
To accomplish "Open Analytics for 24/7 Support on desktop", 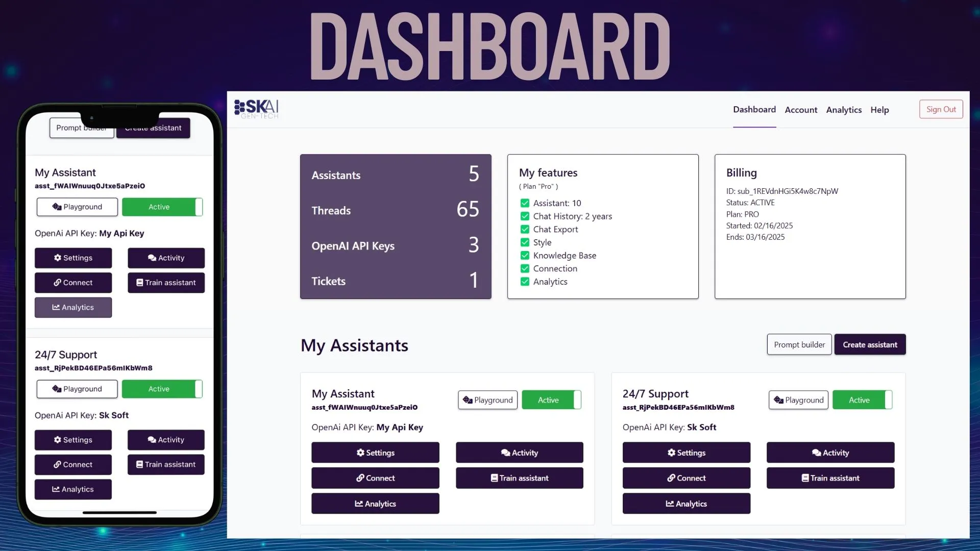I will tap(687, 504).
